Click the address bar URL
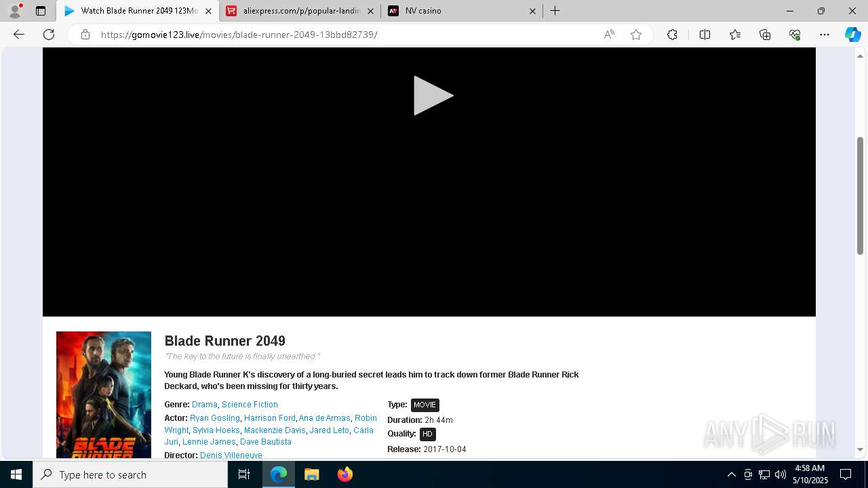The height and width of the screenshot is (488, 868). pos(239,35)
